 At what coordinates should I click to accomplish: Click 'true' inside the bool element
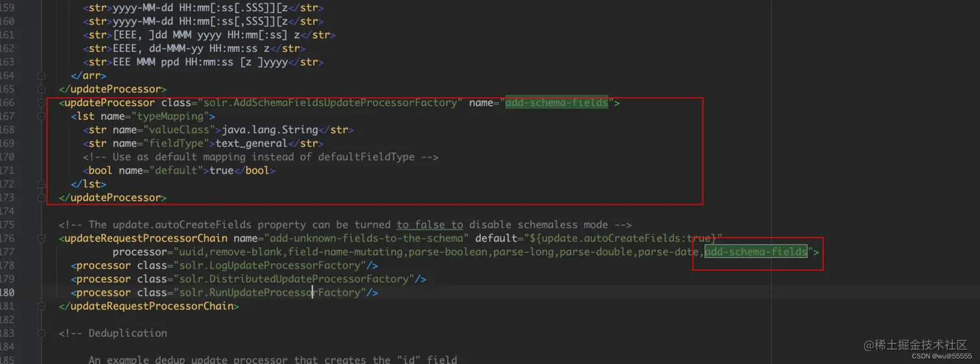coord(222,171)
